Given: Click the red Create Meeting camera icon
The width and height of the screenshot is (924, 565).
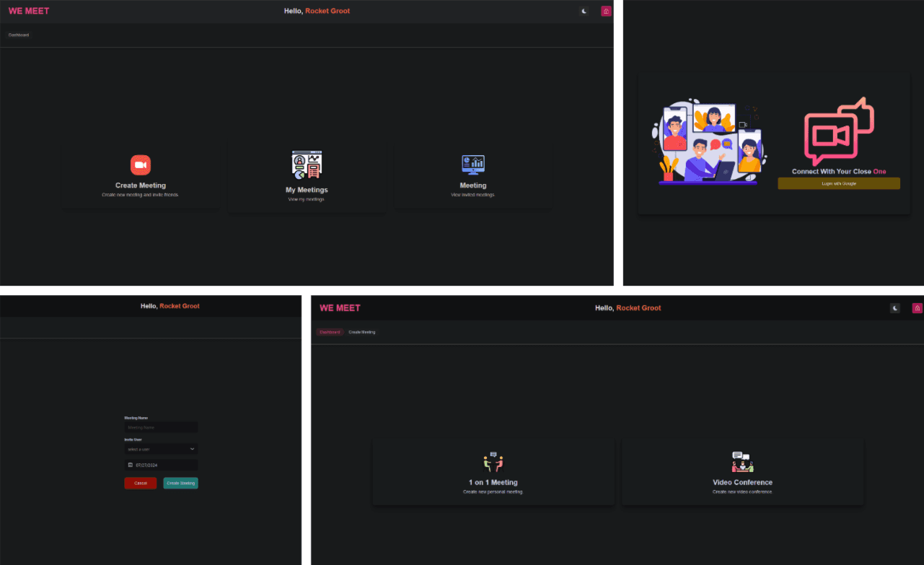Looking at the screenshot, I should tap(141, 165).
